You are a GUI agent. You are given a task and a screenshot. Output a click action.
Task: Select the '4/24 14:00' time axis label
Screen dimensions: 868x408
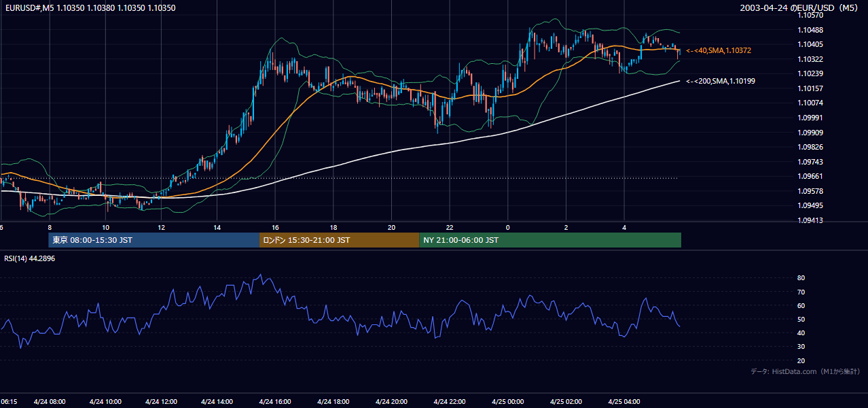click(217, 401)
